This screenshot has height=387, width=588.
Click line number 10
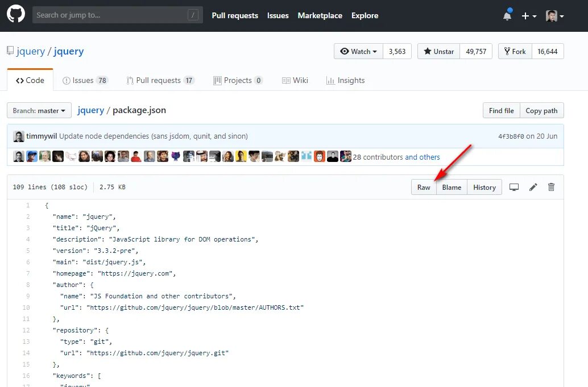(x=26, y=307)
